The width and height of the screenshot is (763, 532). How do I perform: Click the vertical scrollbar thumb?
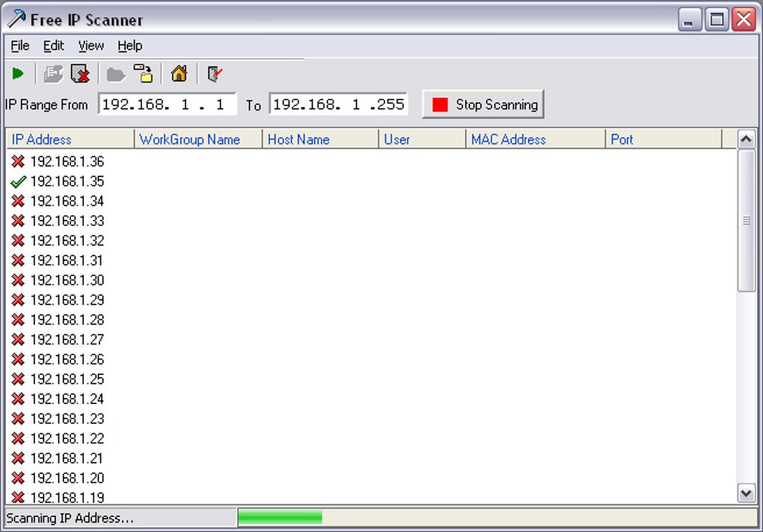click(746, 221)
